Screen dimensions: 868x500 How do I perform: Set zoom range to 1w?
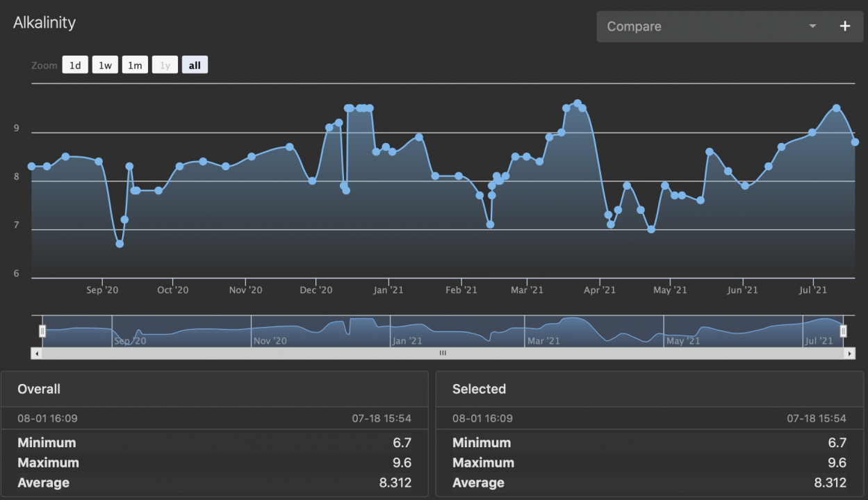tap(105, 65)
